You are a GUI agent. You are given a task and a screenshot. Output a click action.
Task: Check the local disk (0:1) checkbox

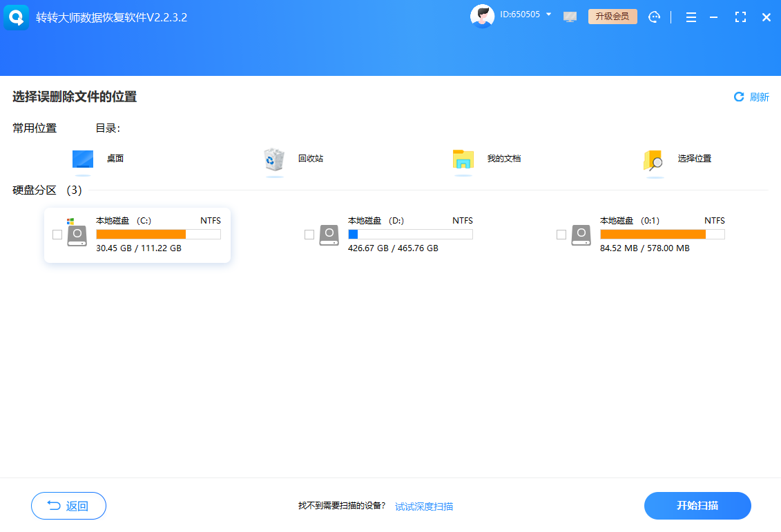(561, 235)
